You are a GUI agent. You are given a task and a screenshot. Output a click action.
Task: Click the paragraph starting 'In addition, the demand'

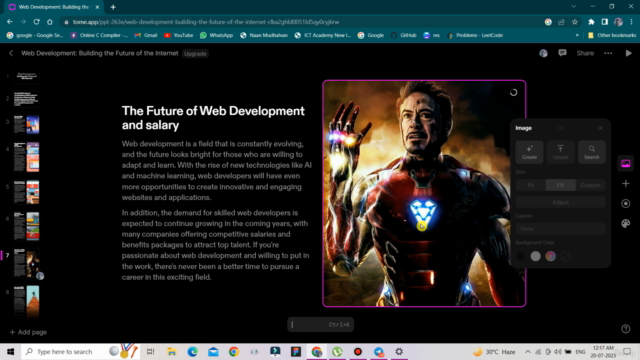pos(216,245)
